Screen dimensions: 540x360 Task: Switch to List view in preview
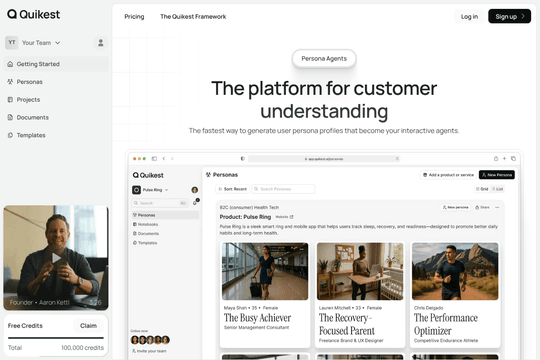498,189
